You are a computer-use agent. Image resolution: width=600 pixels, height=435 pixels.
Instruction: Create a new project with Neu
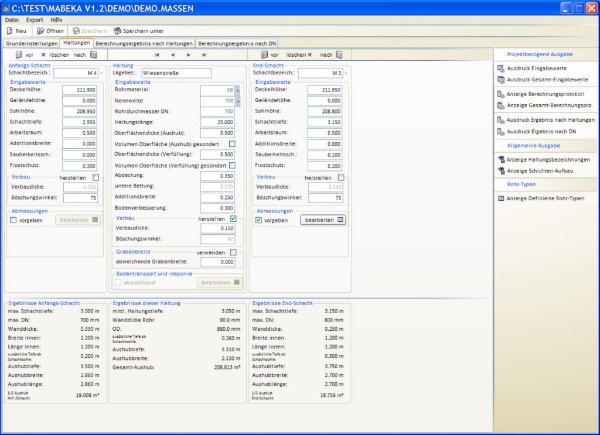pyautogui.click(x=16, y=31)
